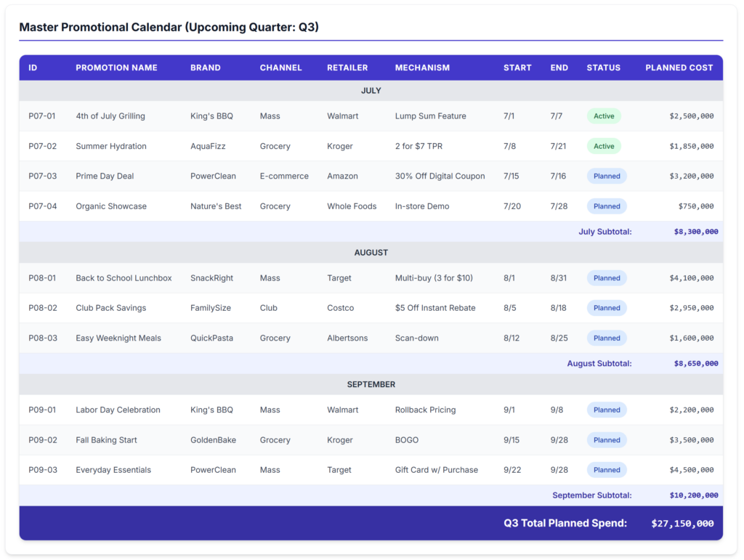The image size is (744, 560).
Task: Click the Planned badge for Organic Showcase
Action: (607, 206)
